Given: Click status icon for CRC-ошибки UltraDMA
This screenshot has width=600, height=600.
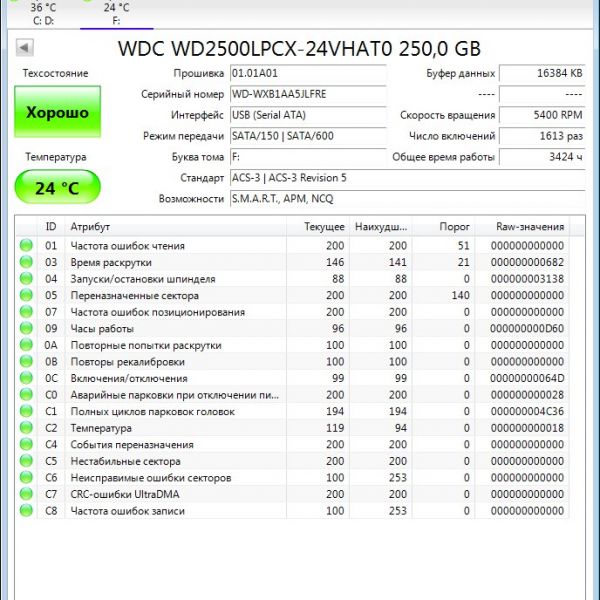Looking at the screenshot, I should (26, 494).
